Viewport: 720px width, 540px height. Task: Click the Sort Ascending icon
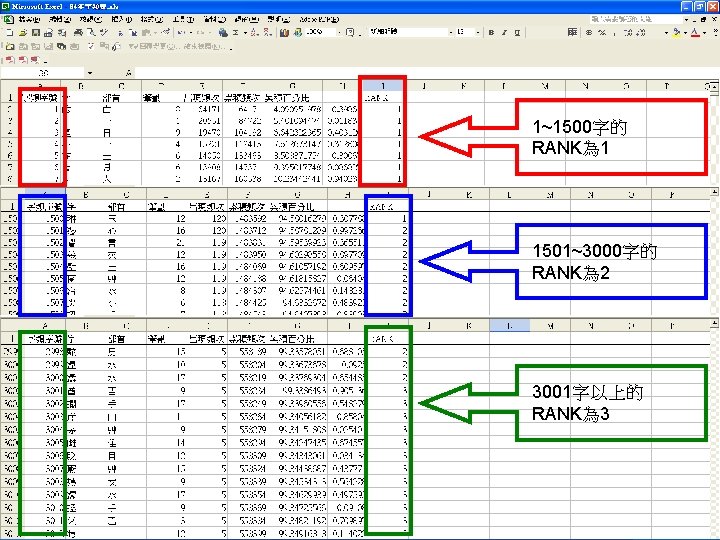coord(254,33)
